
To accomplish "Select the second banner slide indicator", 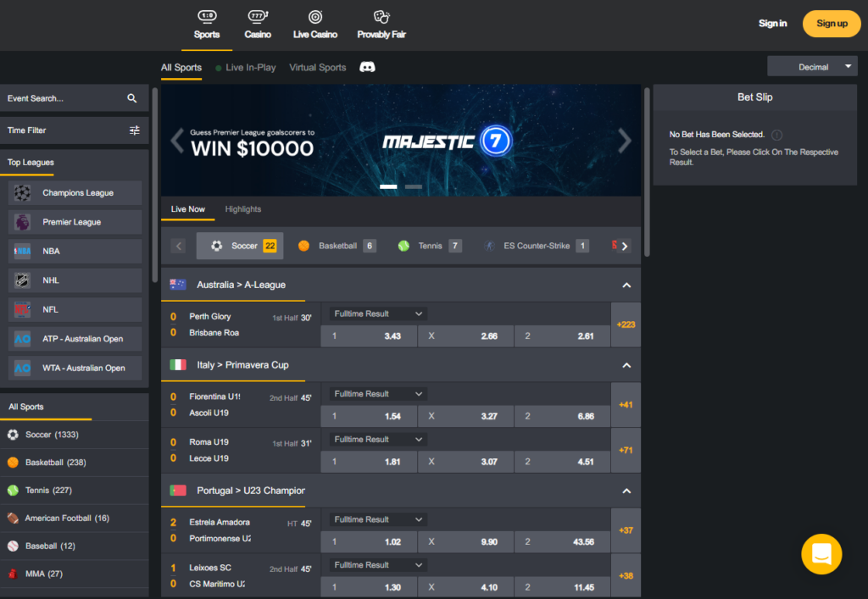I will pos(414,187).
